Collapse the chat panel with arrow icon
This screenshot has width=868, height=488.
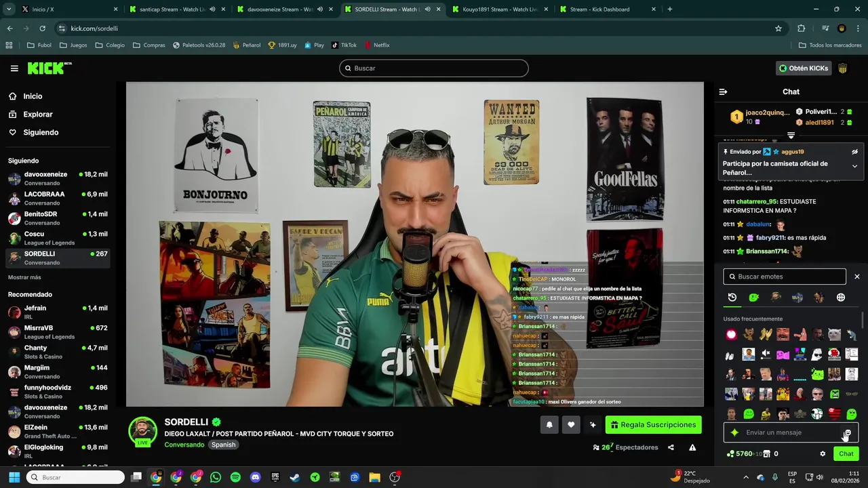pyautogui.click(x=723, y=91)
